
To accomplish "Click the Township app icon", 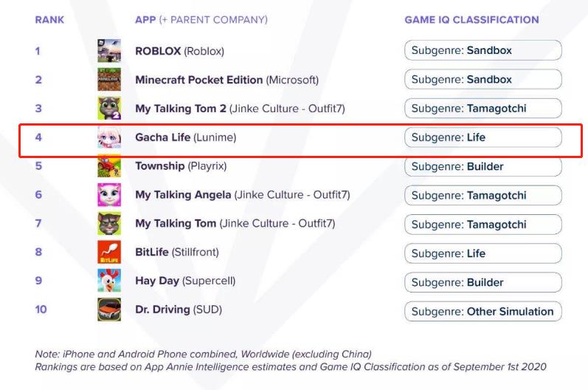I will coord(109,166).
